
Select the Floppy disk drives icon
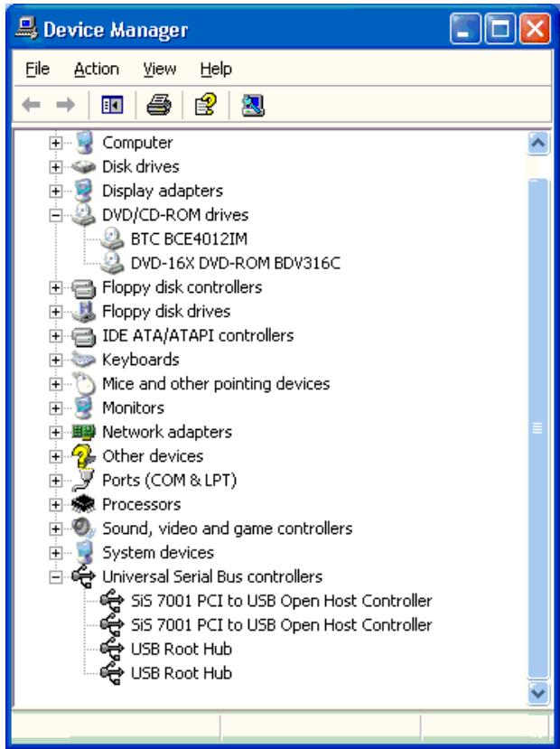(84, 312)
